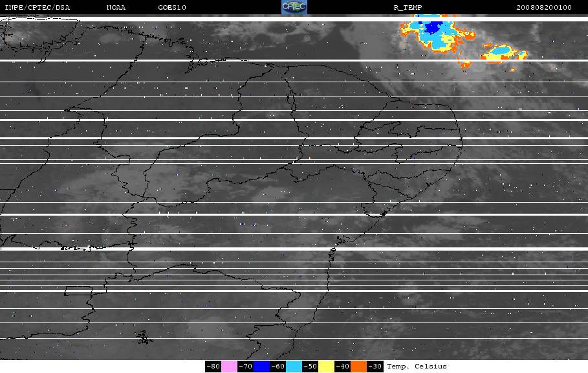The height and width of the screenshot is (373, 588).
Task: Click the -60 legend temperature label
Action: tap(278, 367)
